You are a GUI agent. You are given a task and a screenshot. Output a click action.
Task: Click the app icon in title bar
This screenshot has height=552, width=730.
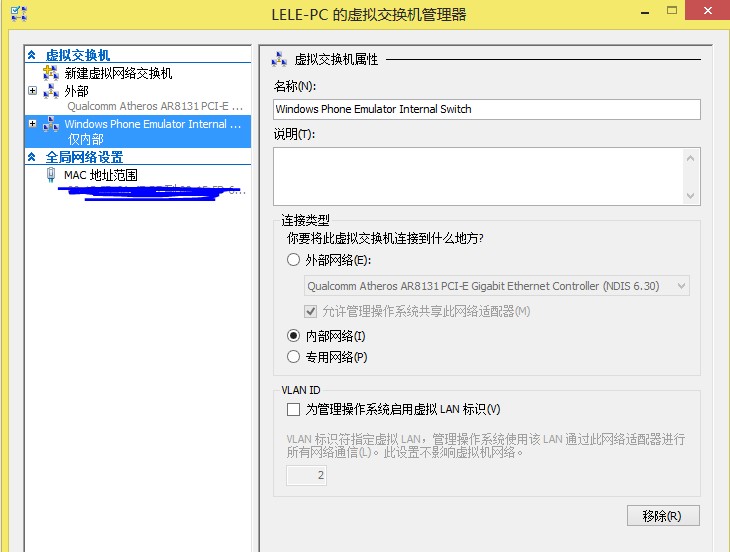(x=19, y=13)
